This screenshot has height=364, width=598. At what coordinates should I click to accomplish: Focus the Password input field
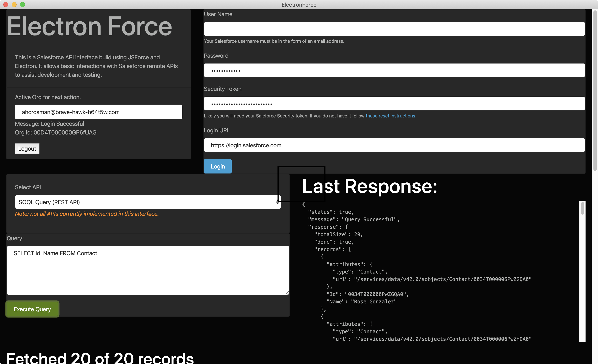[394, 70]
